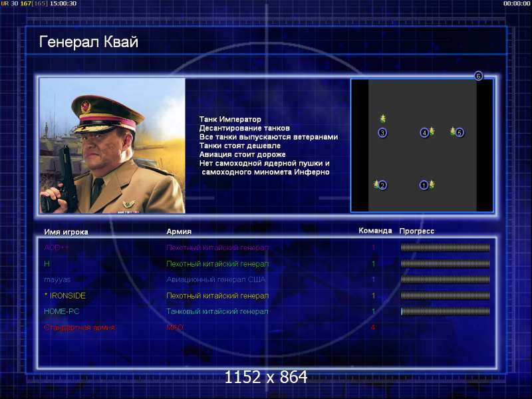Click AOD++'s army "Пехотный китайский генерал"
The image size is (532, 399).
tap(217, 247)
